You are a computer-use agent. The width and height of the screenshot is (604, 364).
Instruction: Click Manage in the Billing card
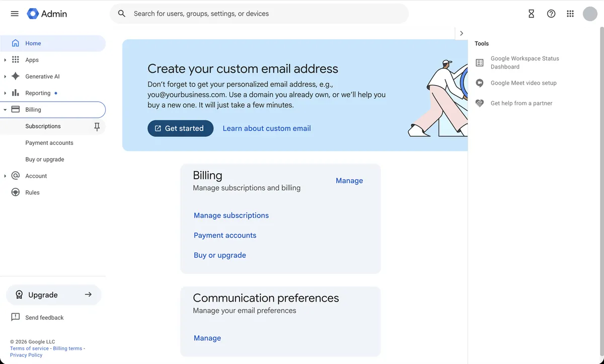tap(349, 181)
